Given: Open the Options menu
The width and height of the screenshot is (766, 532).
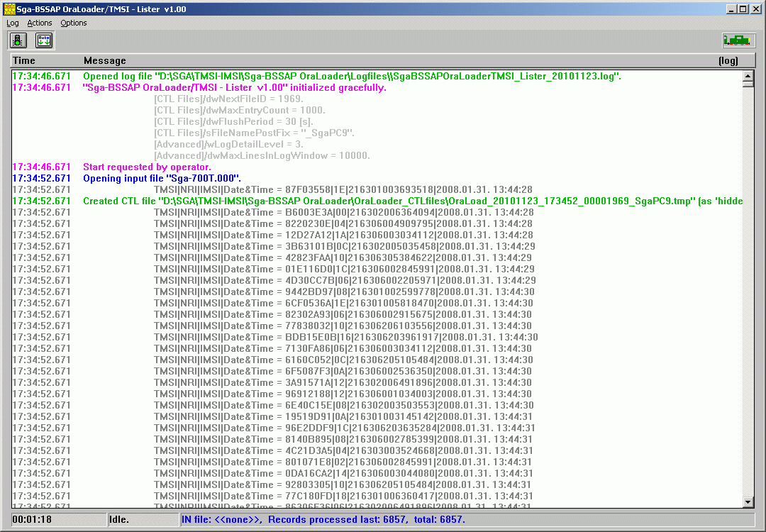Looking at the screenshot, I should (74, 23).
